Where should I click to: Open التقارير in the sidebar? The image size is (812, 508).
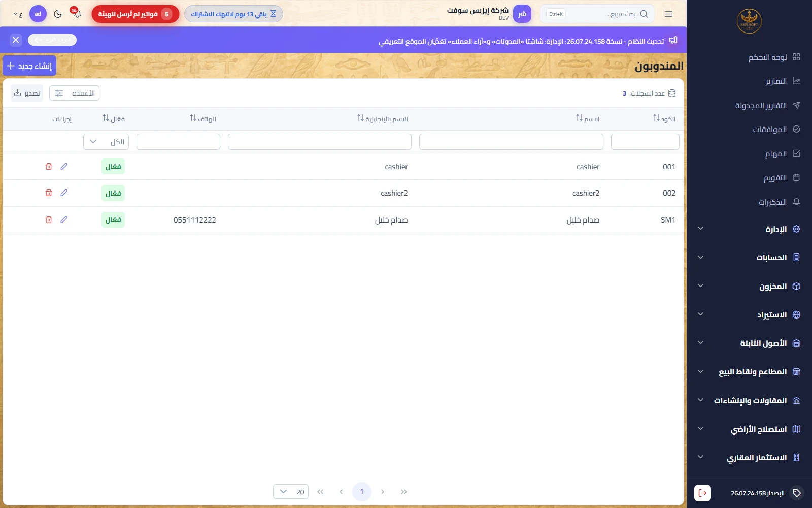(782, 81)
